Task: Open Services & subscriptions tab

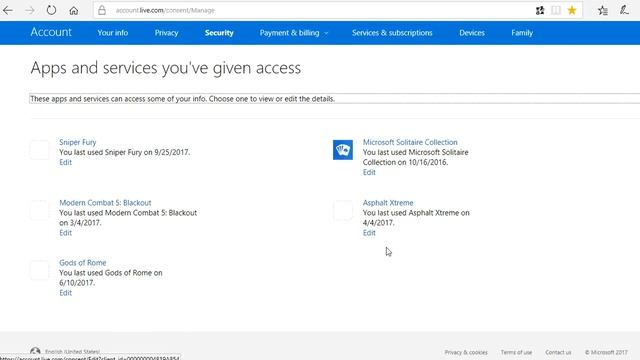Action: pyautogui.click(x=392, y=33)
